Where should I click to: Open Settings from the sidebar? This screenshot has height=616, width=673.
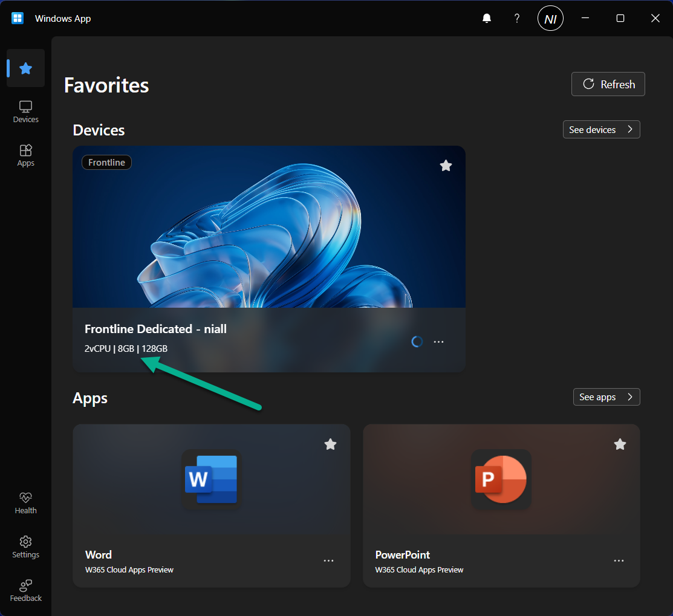click(25, 546)
